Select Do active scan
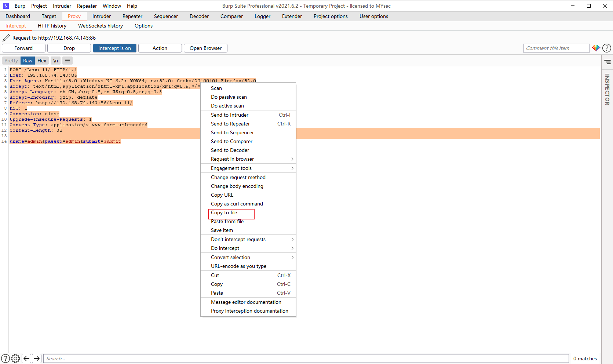Screen dimensions: 613x364 click(x=248, y=106)
